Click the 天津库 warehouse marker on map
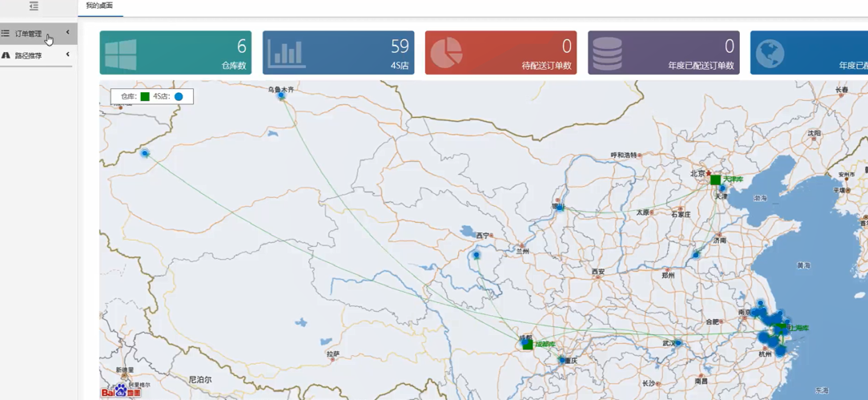The width and height of the screenshot is (868, 400). [x=715, y=180]
